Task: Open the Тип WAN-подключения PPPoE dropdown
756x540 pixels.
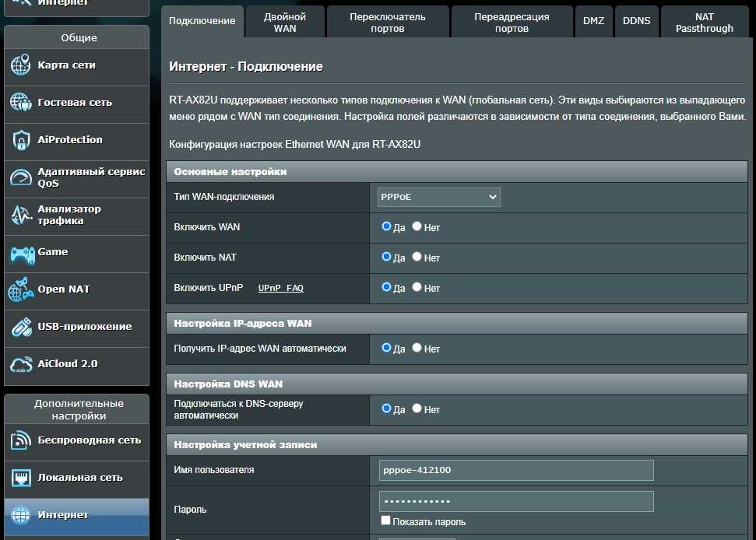Action: click(x=439, y=197)
